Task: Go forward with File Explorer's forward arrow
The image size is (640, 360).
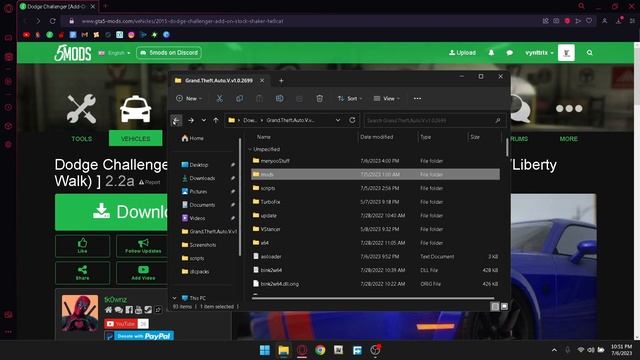Action: (191, 120)
